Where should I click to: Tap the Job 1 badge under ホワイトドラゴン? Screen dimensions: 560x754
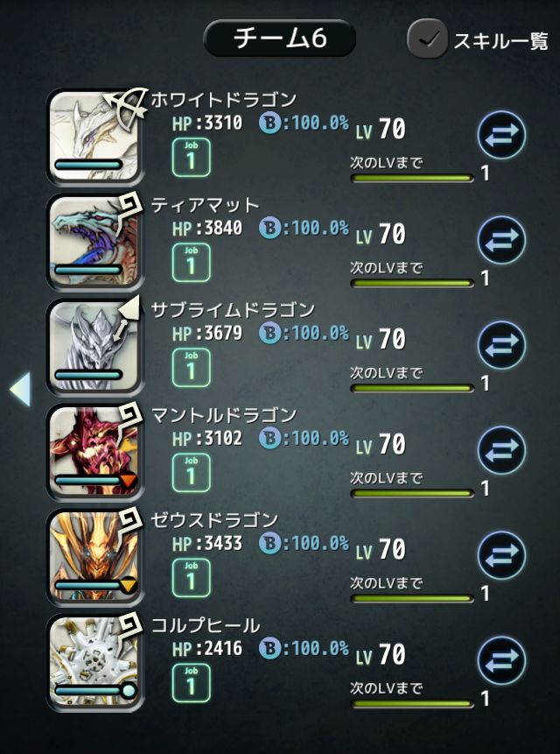pyautogui.click(x=191, y=158)
